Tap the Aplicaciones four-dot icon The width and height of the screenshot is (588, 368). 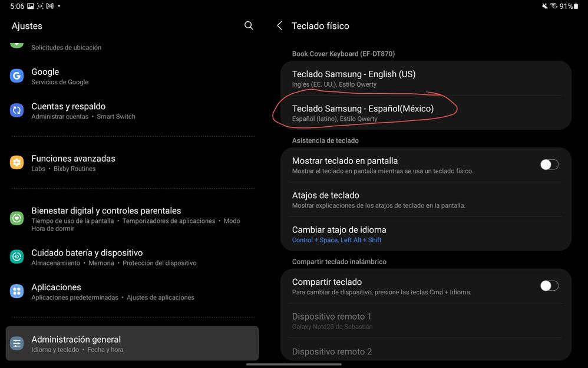(x=16, y=291)
